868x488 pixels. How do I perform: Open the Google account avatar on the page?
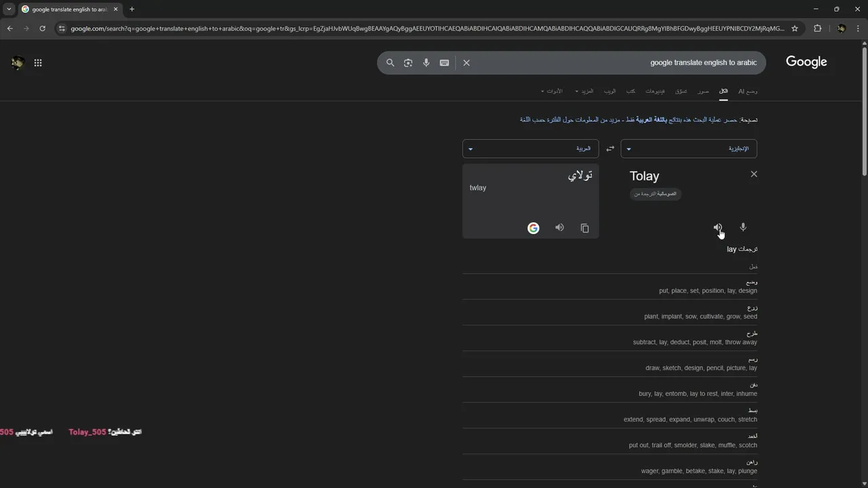[x=18, y=62]
